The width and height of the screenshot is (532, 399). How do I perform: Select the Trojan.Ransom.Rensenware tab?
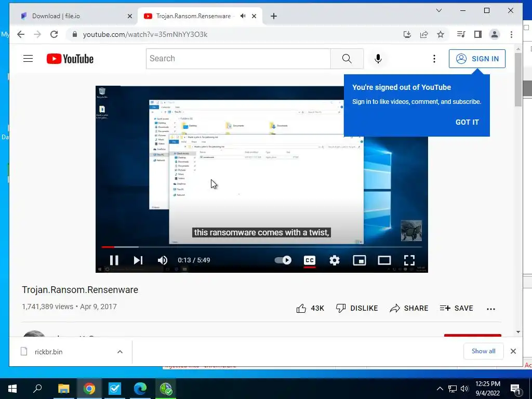click(x=193, y=16)
